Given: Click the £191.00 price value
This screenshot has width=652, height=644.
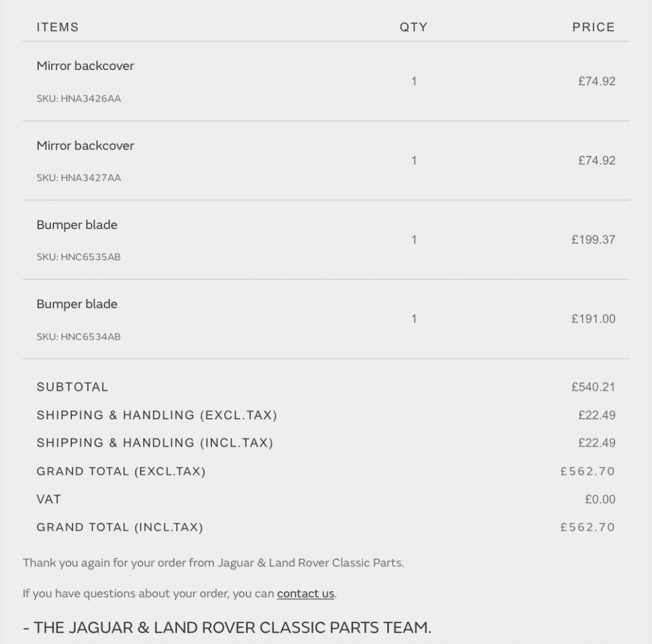Looking at the screenshot, I should pyautogui.click(x=593, y=319).
